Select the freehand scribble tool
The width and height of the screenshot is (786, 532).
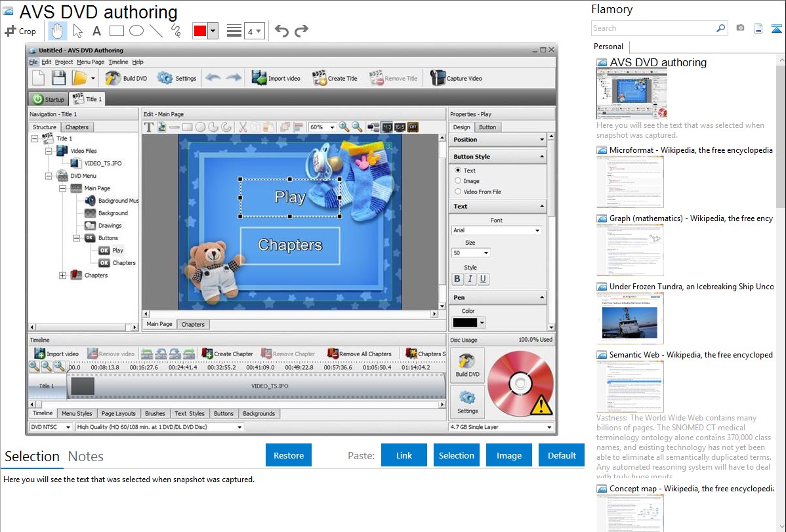click(x=176, y=31)
